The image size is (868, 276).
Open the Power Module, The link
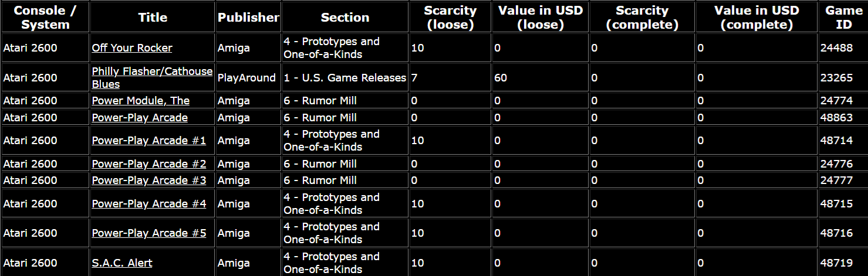point(140,101)
